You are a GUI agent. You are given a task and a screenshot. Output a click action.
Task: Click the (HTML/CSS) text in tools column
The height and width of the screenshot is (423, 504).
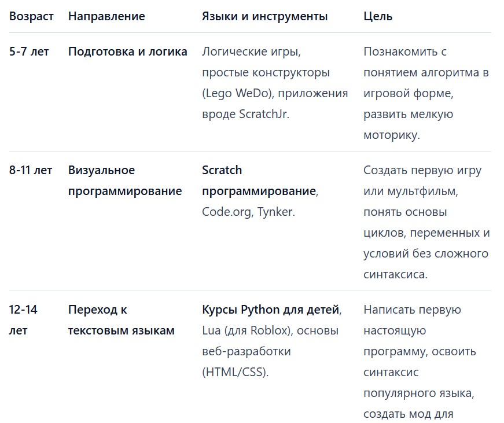coord(235,373)
